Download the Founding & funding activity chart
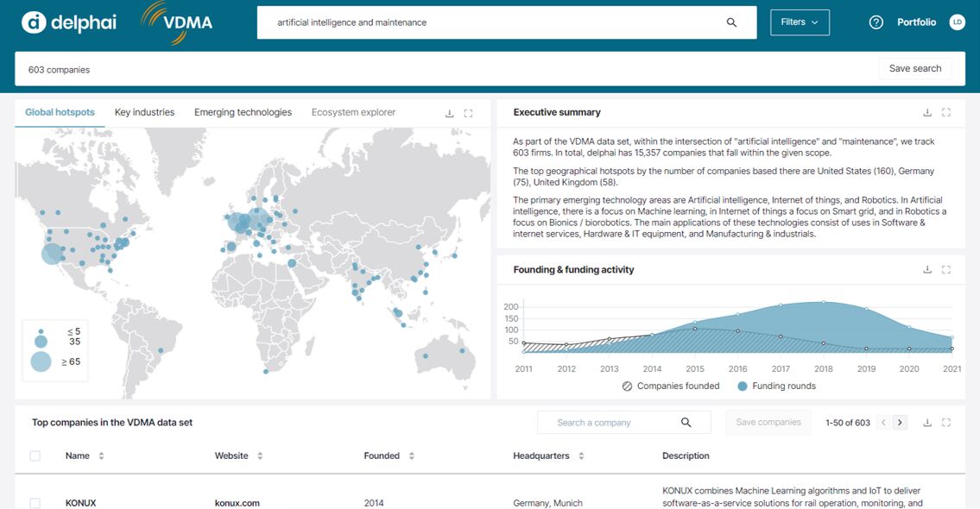 (x=927, y=270)
